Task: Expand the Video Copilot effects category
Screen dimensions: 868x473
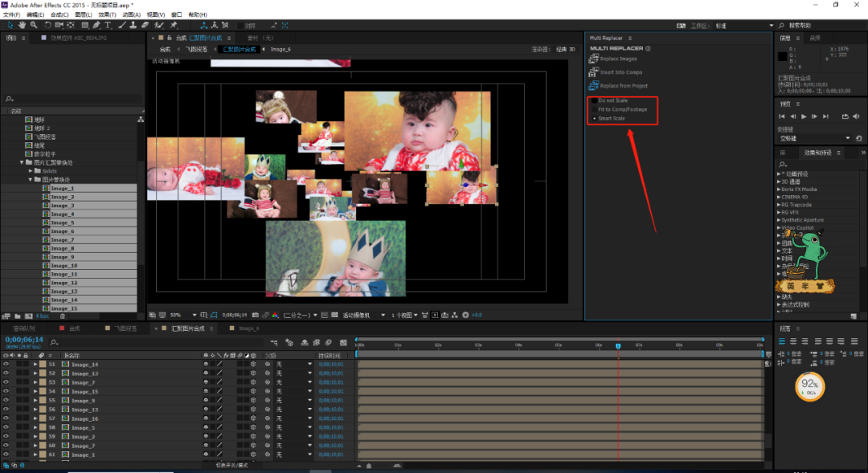Action: 779,227
